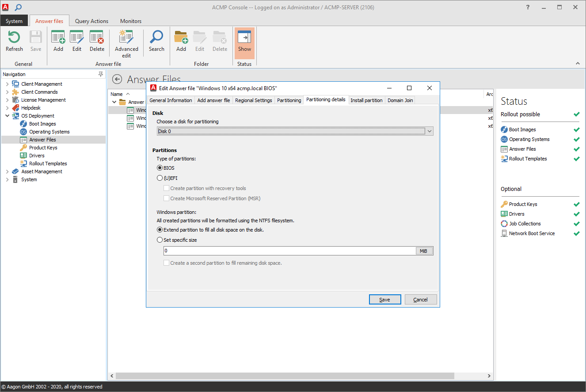Toggle the Show status button
This screenshot has width=586, height=392.
[244, 43]
